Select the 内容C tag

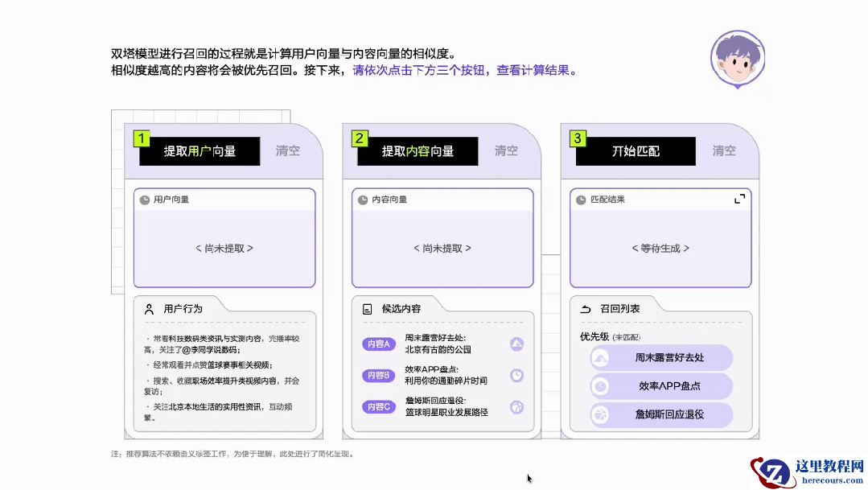(x=379, y=407)
